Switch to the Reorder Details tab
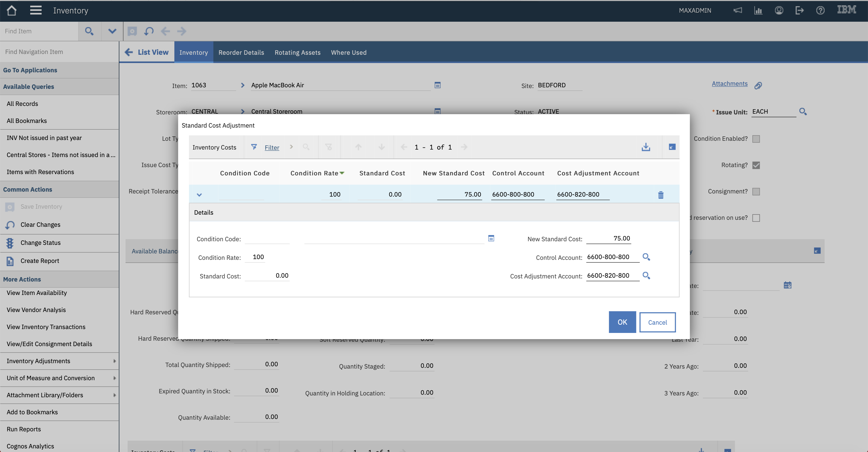The image size is (868, 452). tap(241, 52)
